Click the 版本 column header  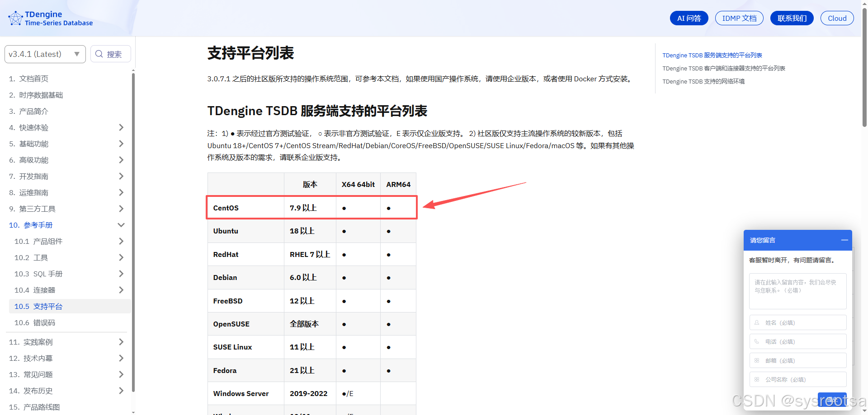coord(310,184)
